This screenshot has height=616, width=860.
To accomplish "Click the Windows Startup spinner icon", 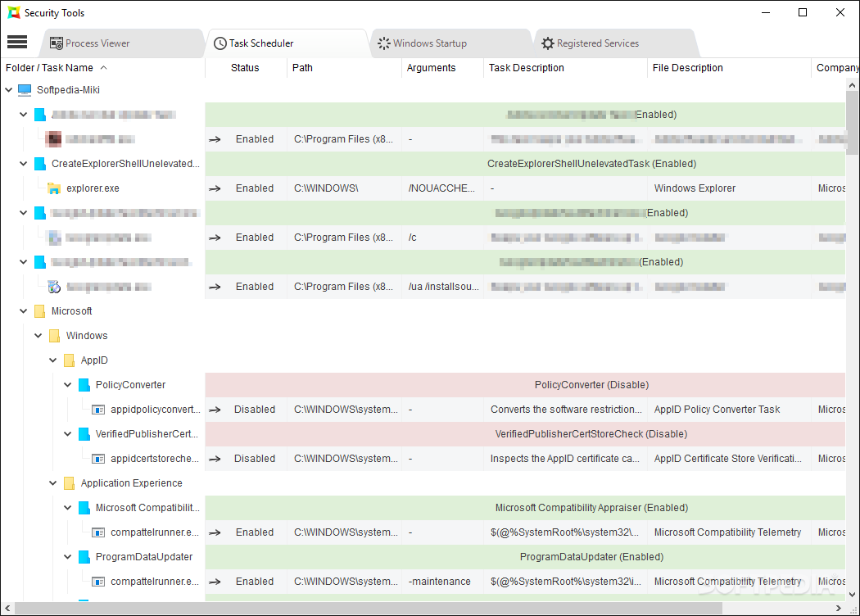I will coord(384,43).
